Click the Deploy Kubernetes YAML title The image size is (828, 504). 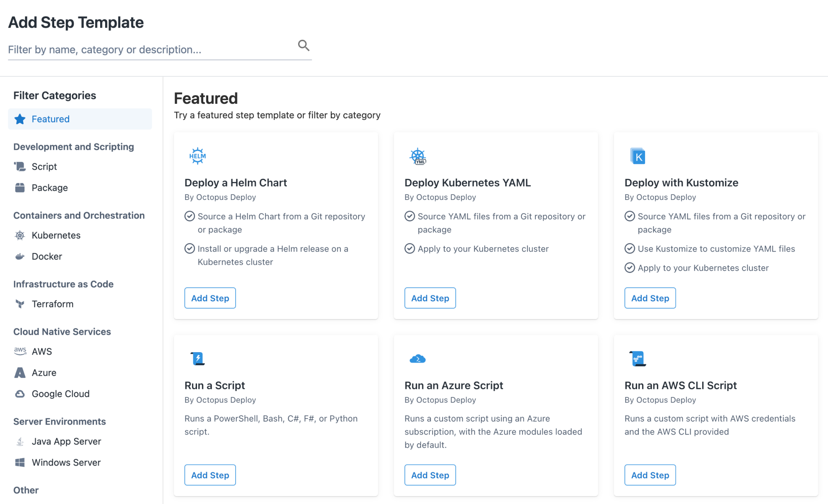pyautogui.click(x=467, y=183)
